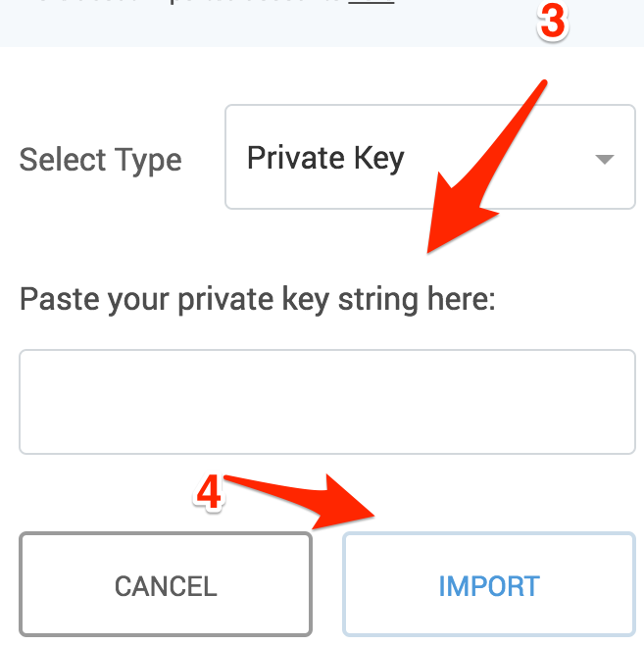Click the red annotation number 4
This screenshot has height=645, width=644.
tap(209, 493)
